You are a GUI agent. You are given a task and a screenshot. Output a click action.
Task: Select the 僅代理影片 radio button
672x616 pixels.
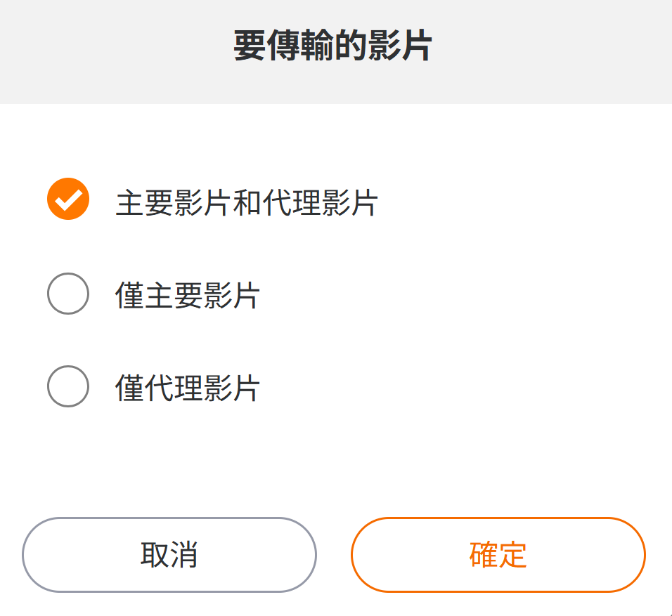68,386
